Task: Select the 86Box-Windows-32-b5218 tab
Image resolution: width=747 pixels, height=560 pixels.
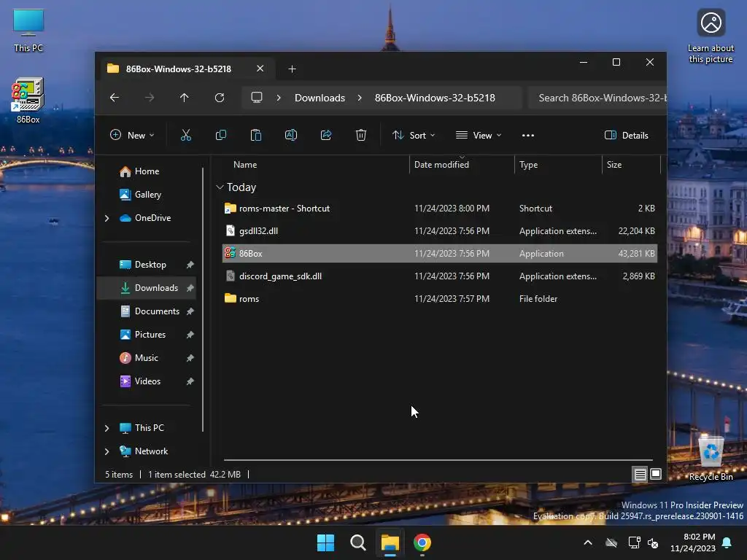Action: (179, 69)
